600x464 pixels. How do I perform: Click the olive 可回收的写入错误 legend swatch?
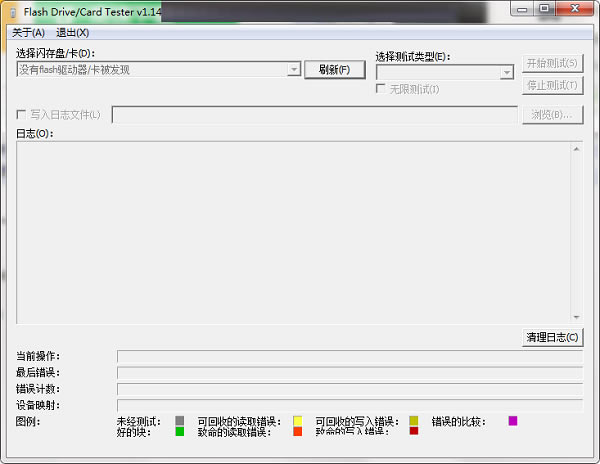414,421
